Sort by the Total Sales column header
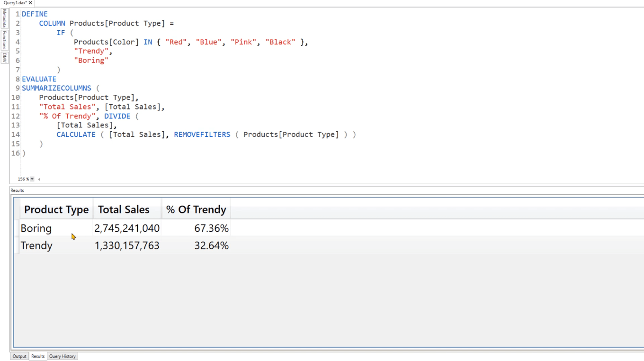644x361 pixels. click(127, 209)
